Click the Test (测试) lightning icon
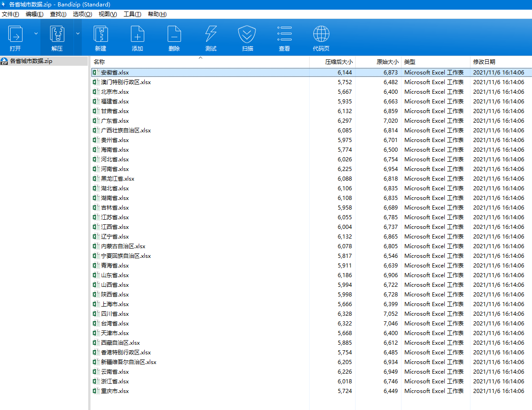Screen dimensions: 532x410 (x=211, y=34)
